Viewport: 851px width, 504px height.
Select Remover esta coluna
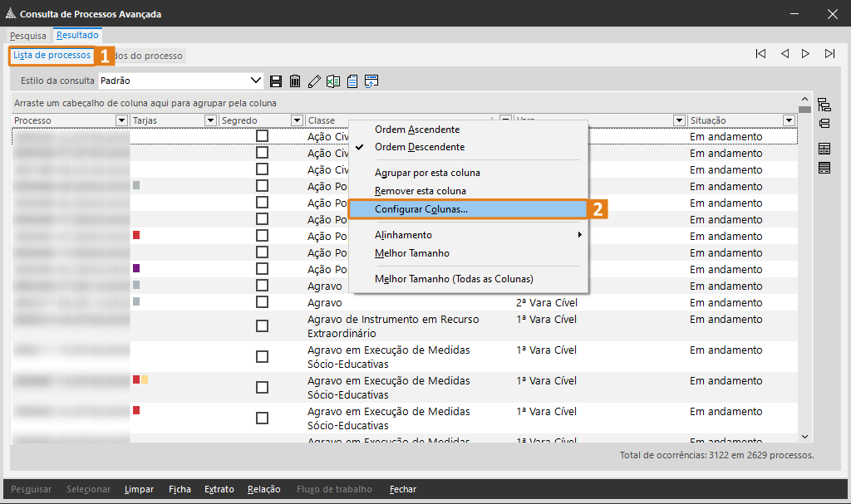[x=468, y=191]
